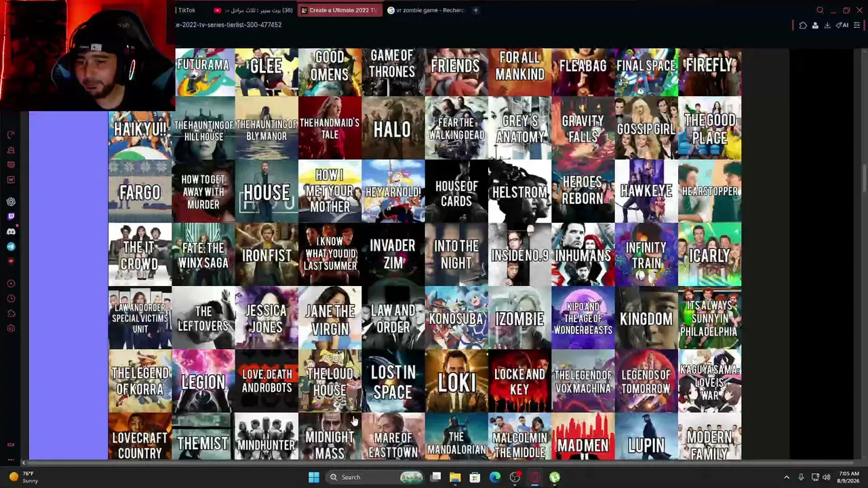Image resolution: width=868 pixels, height=488 pixels.
Task: Click the microphone icon in system tray
Action: tap(801, 477)
